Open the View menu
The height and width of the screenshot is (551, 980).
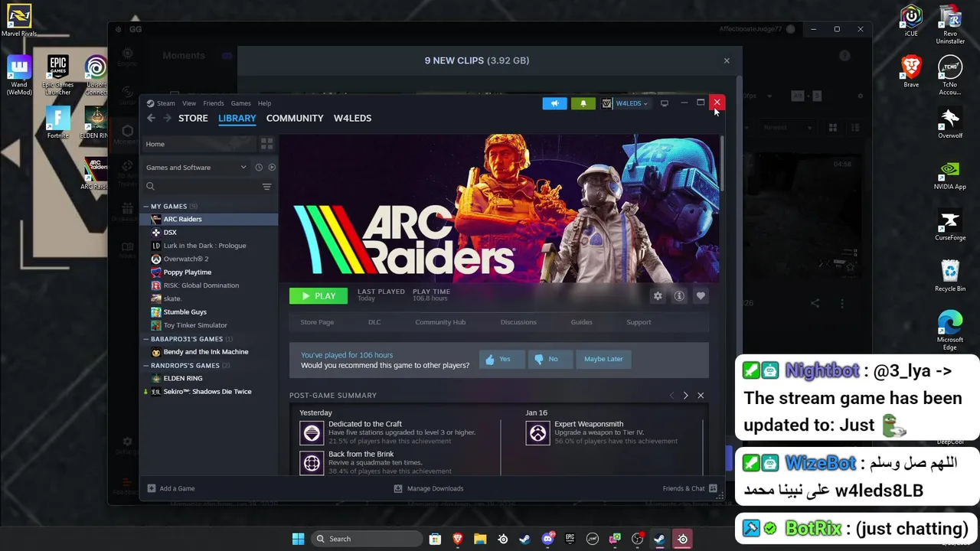[189, 103]
